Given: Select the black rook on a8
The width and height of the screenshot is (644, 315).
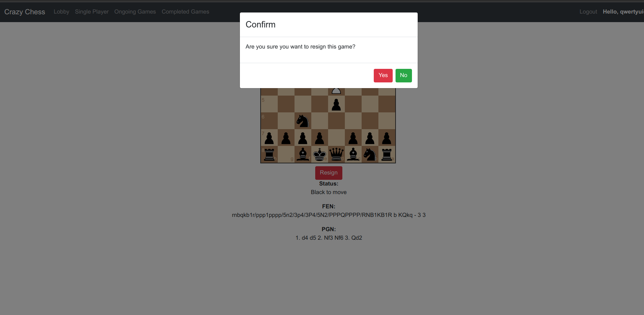Looking at the screenshot, I should pyautogui.click(x=387, y=154).
